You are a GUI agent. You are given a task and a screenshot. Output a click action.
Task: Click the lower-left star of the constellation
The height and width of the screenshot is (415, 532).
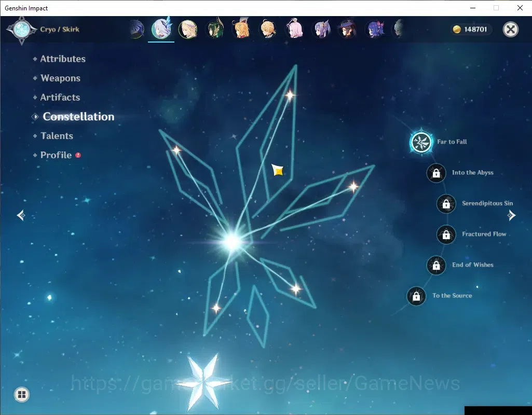pos(216,308)
